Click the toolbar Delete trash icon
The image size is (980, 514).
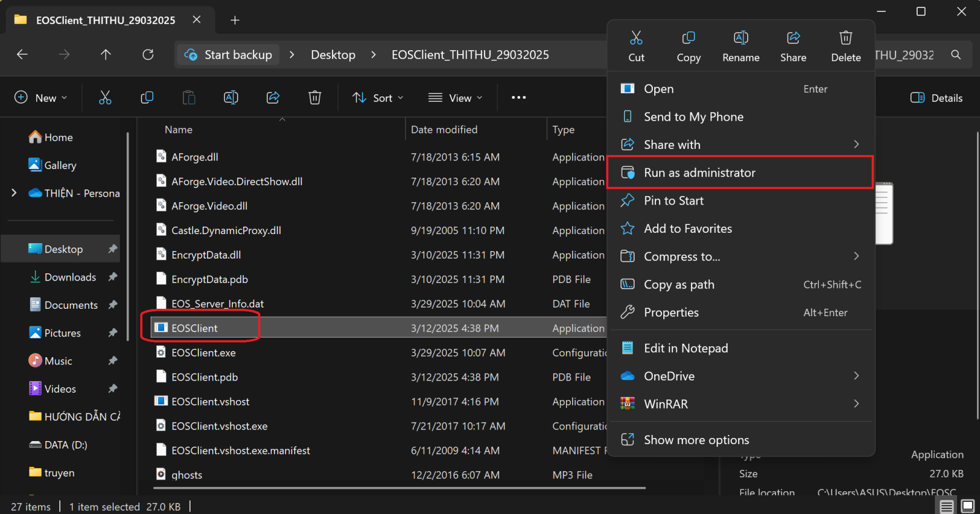pos(315,97)
